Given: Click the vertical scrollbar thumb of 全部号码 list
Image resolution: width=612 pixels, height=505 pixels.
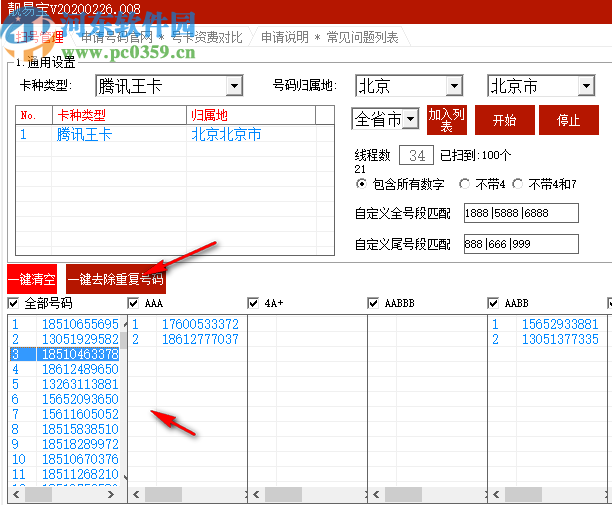Looking at the screenshot, I should tap(124, 340).
